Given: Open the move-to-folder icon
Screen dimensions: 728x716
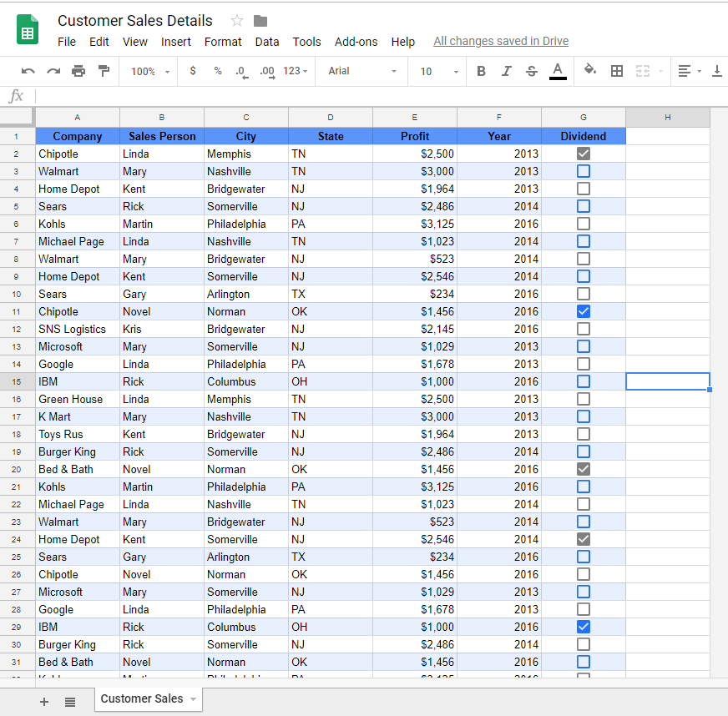Looking at the screenshot, I should [x=260, y=21].
